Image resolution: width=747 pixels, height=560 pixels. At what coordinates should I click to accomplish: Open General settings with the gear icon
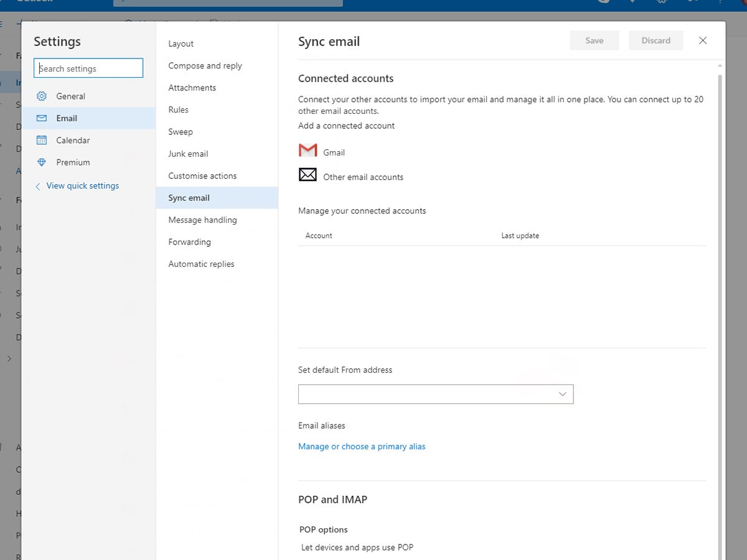(42, 96)
